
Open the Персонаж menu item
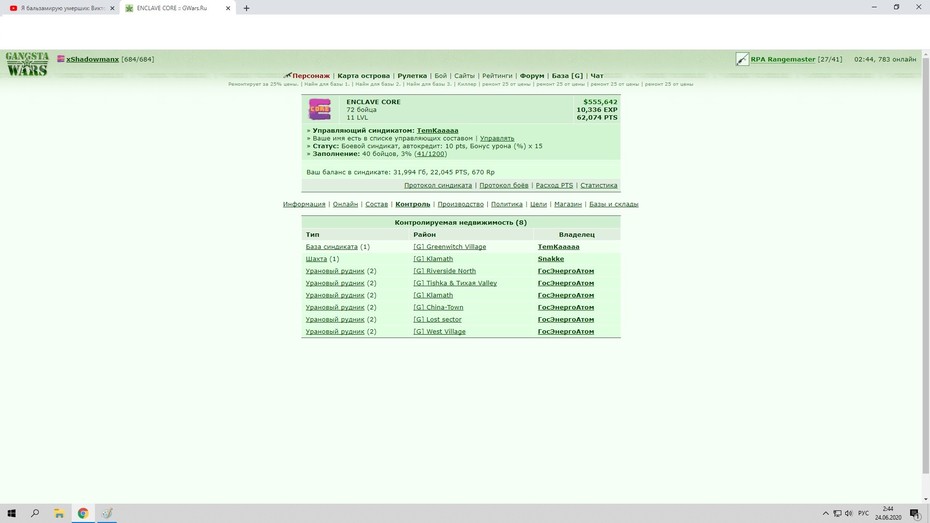(311, 76)
